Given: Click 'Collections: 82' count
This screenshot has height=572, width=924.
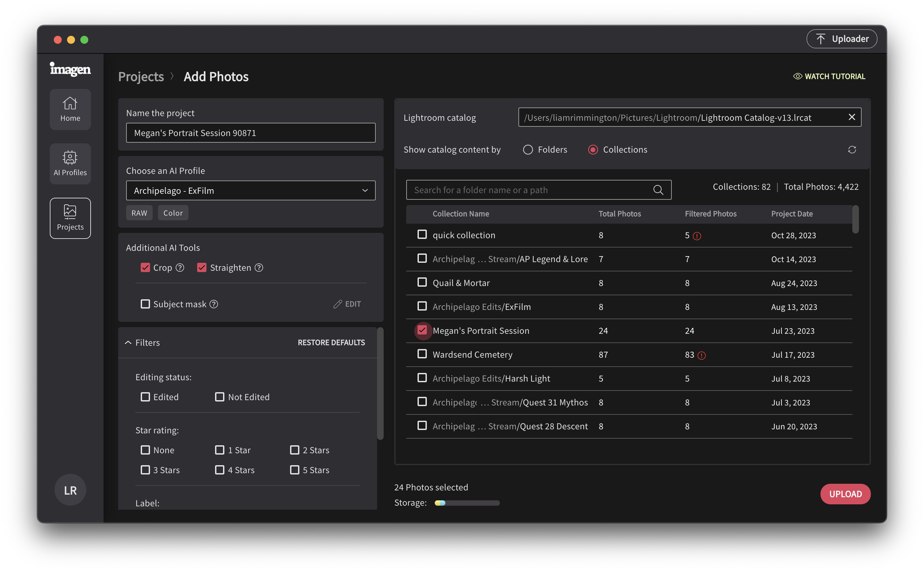Looking at the screenshot, I should (x=742, y=187).
